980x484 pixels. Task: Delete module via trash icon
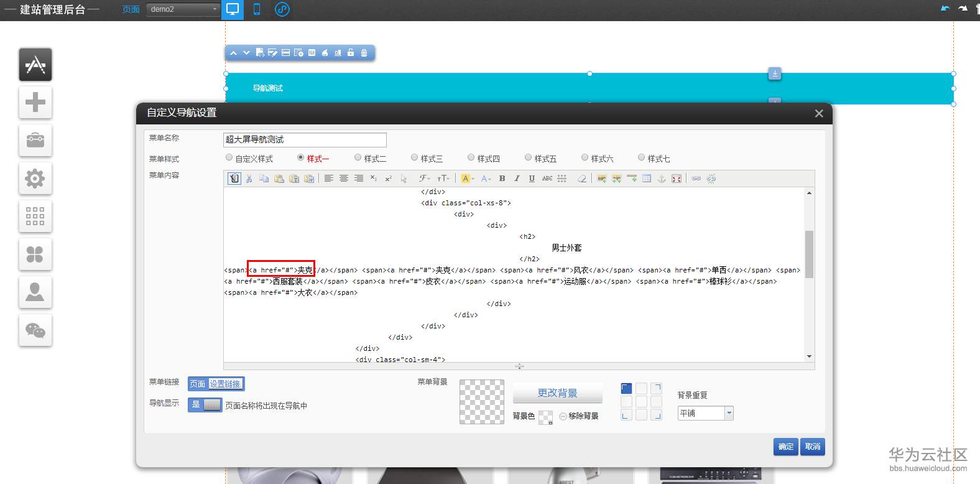[364, 53]
